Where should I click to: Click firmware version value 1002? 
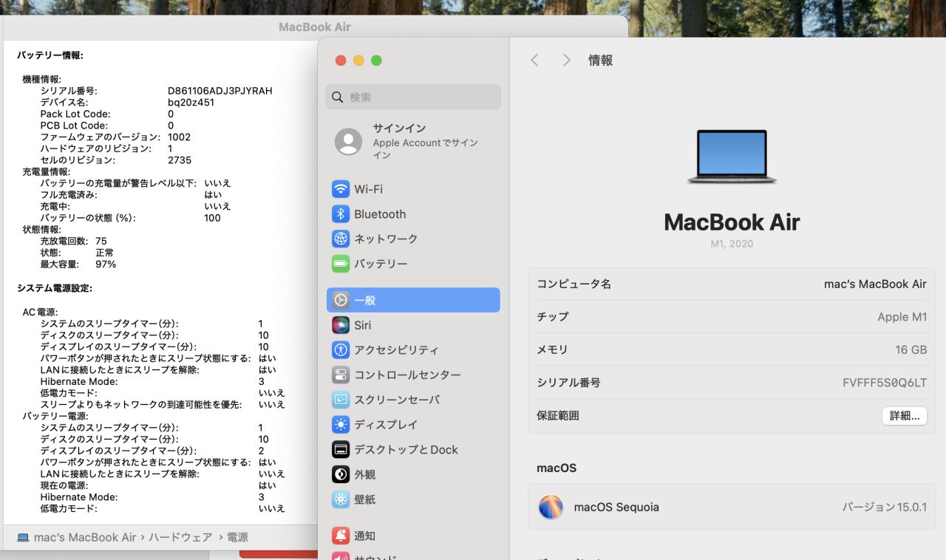pos(179,137)
